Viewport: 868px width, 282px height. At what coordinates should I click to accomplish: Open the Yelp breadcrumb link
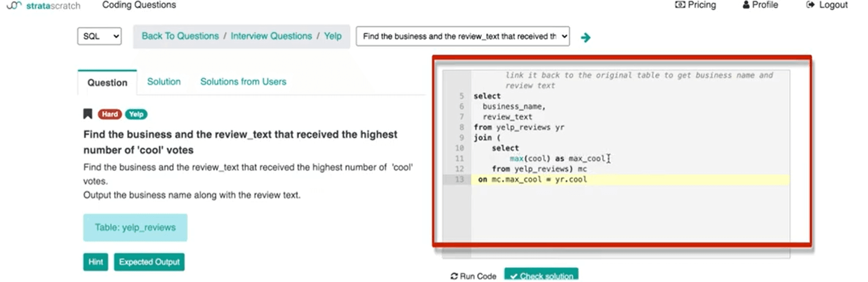333,36
